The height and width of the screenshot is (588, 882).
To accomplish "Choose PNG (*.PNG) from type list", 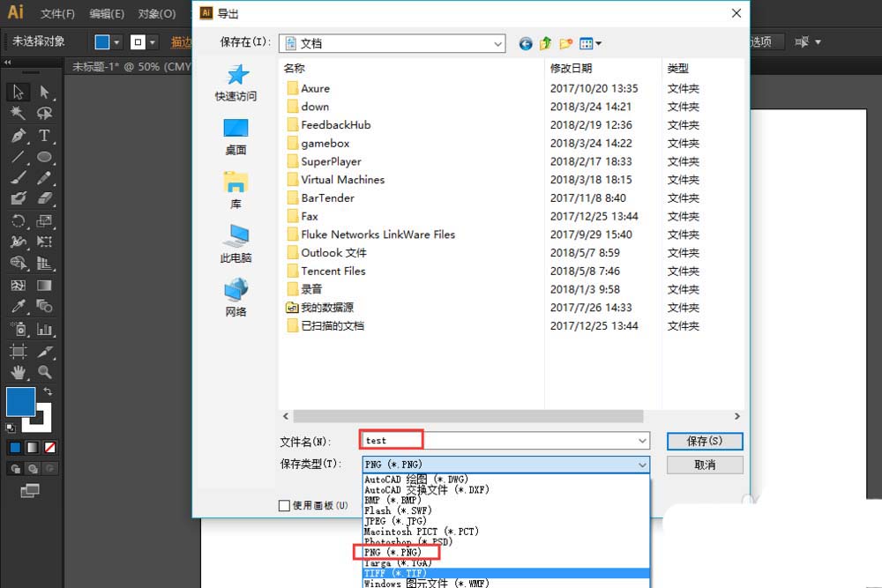I will tap(392, 552).
